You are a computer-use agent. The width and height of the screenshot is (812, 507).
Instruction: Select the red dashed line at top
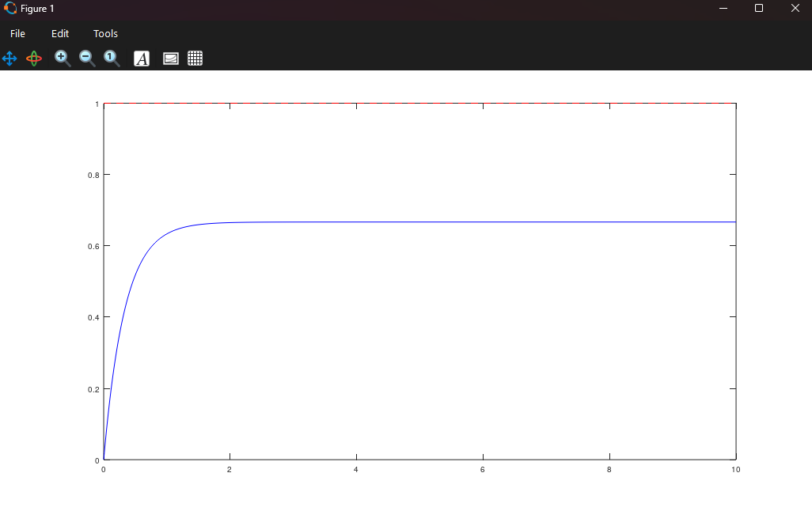click(419, 104)
